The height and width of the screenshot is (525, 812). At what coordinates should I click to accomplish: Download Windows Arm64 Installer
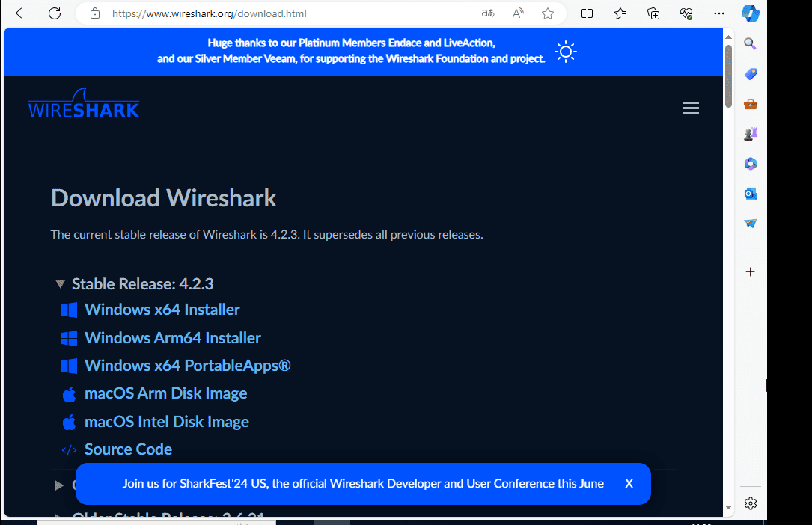[172, 338]
